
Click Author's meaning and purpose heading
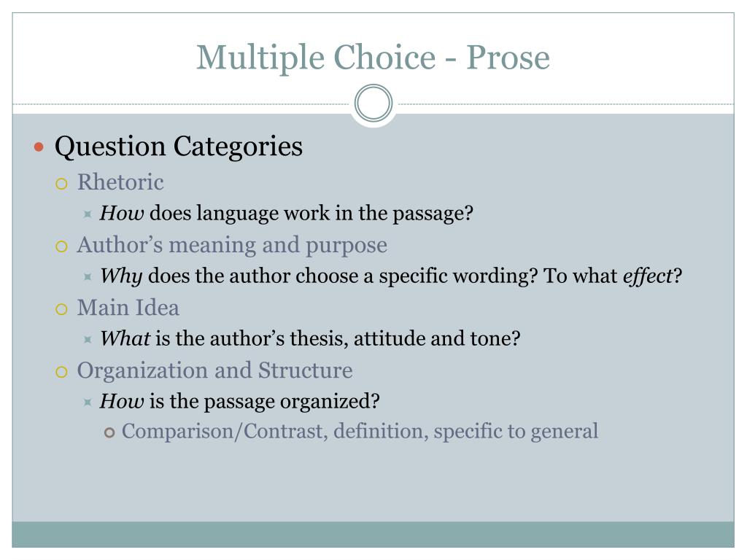[x=232, y=246]
